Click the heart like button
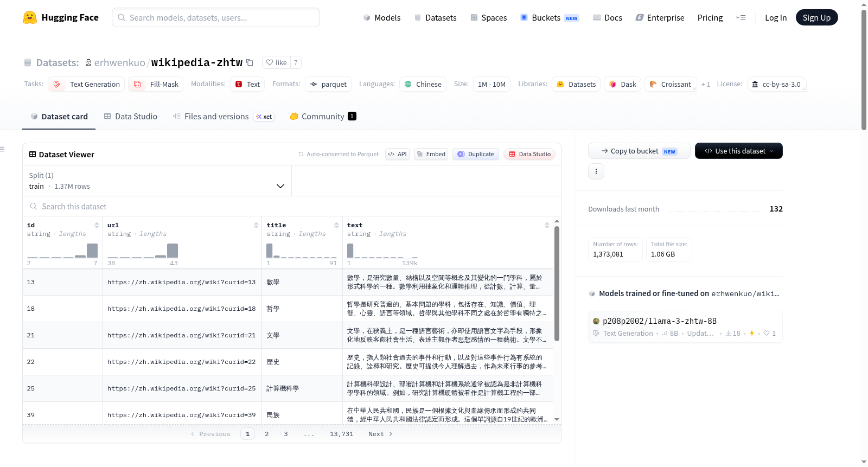The height and width of the screenshot is (467, 868). pos(276,62)
